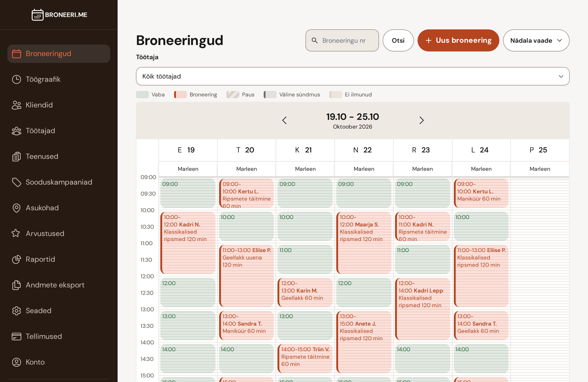Click the Kliendid people icon
Screen dimensions: 588x382
click(x=17, y=105)
